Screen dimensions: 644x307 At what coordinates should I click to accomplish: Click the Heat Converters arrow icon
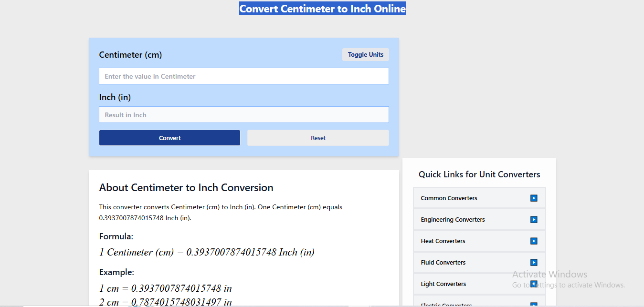click(x=533, y=241)
